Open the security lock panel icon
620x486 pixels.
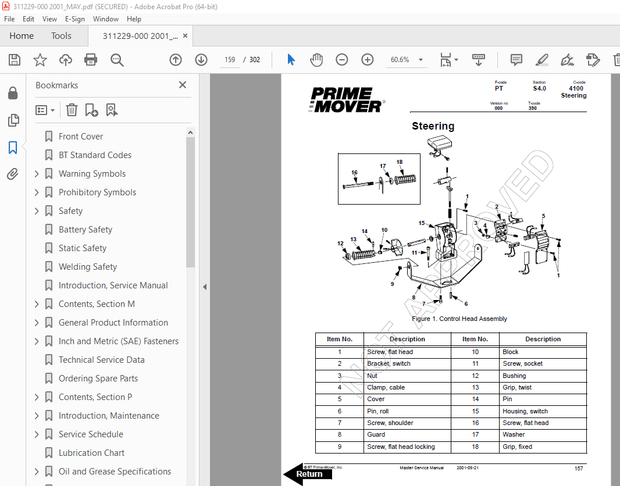[13, 93]
